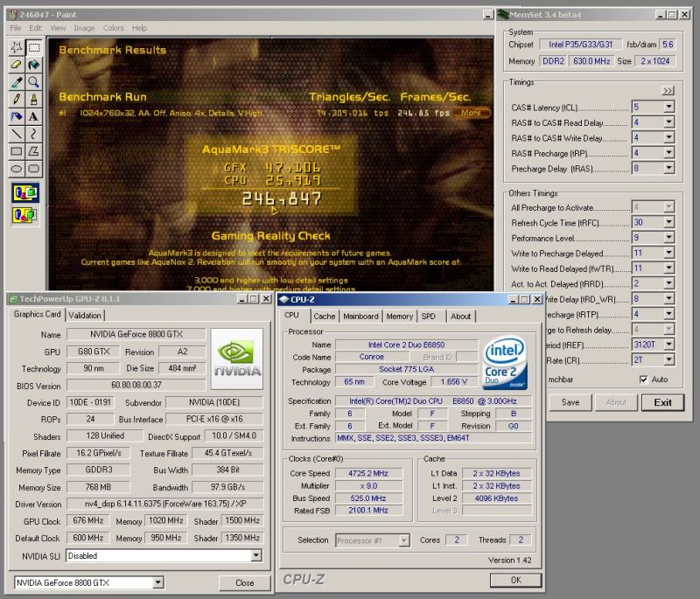This screenshot has width=700, height=599.
Task: Open the Image menu in Paint
Action: point(84,28)
